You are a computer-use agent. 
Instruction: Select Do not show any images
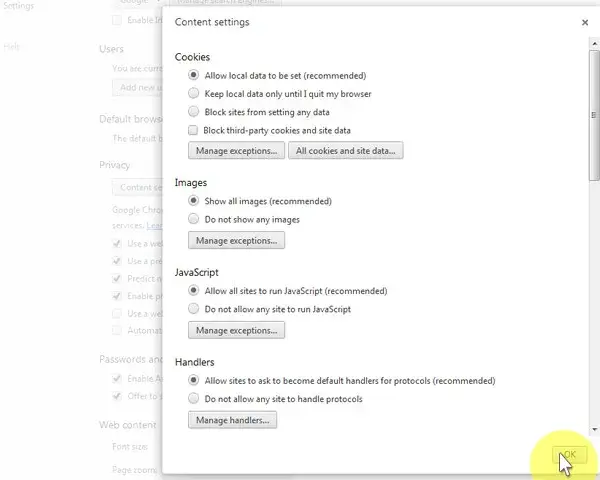pos(194,219)
